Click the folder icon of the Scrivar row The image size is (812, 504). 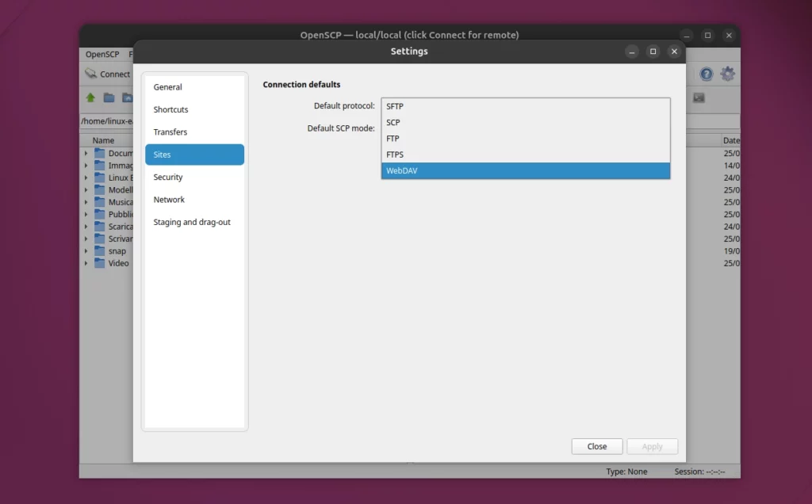[x=99, y=239]
